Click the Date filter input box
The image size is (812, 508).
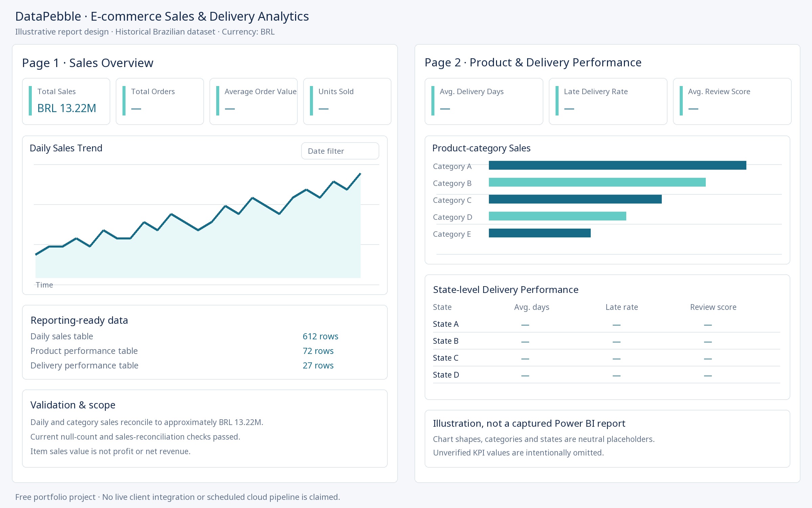click(340, 151)
